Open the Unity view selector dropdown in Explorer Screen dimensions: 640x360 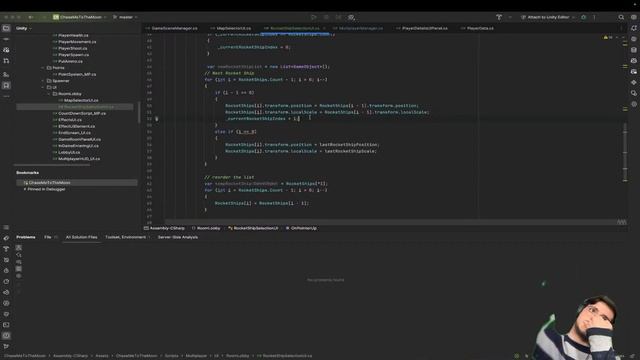24,28
